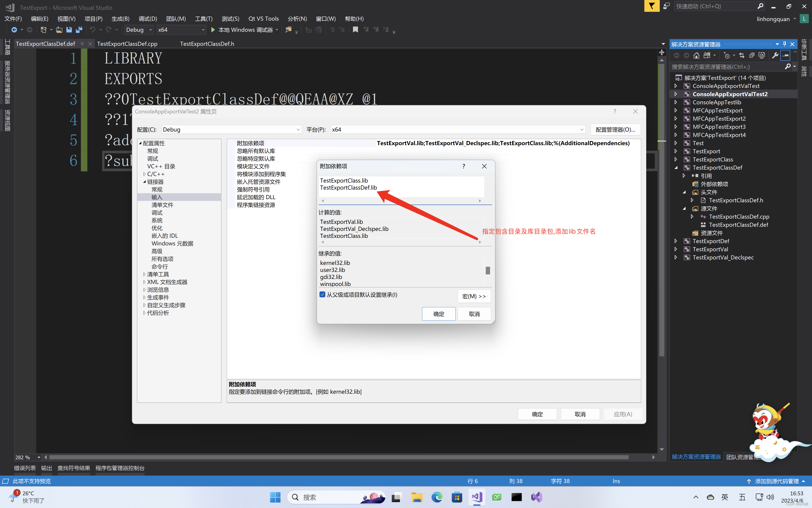Click the Open File folder icon
This screenshot has height=508, width=812.
(x=59, y=30)
